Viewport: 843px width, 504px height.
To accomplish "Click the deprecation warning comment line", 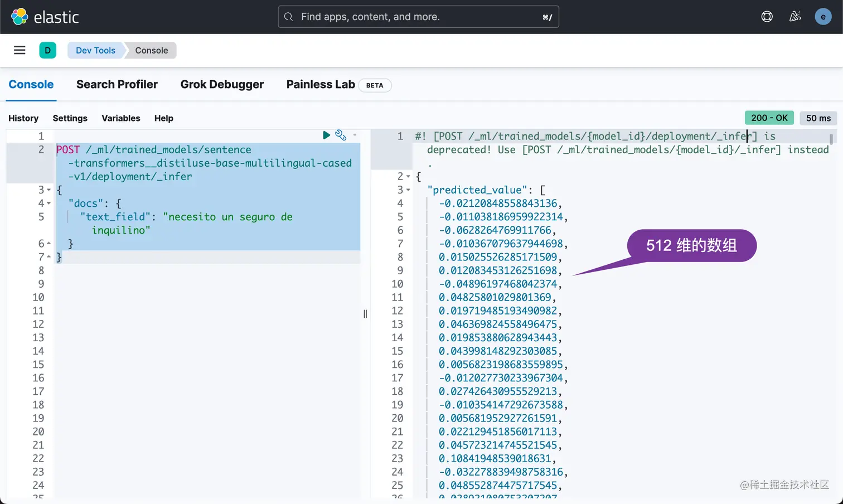I will pos(622,149).
